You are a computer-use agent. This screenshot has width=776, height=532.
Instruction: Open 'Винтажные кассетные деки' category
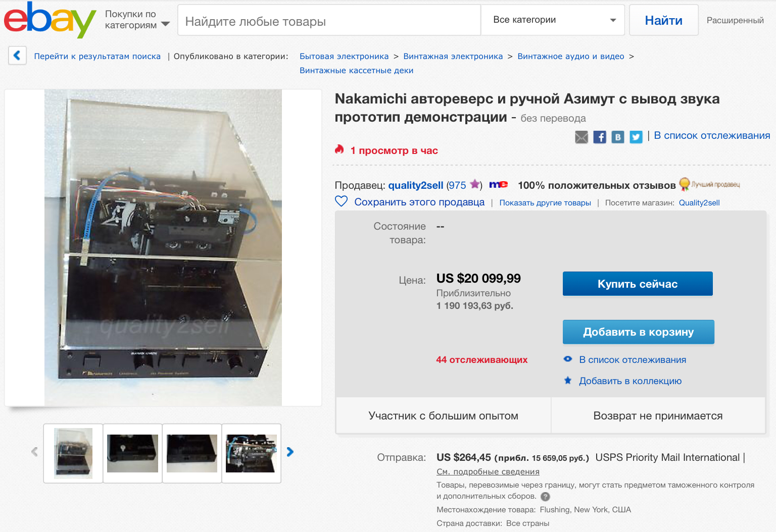point(357,71)
